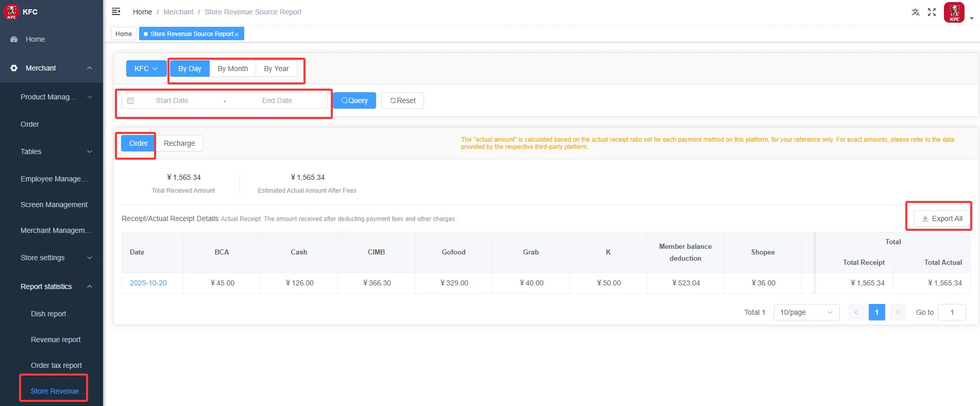The height and width of the screenshot is (406, 980).
Task: Open language translation icon
Action: pos(915,12)
